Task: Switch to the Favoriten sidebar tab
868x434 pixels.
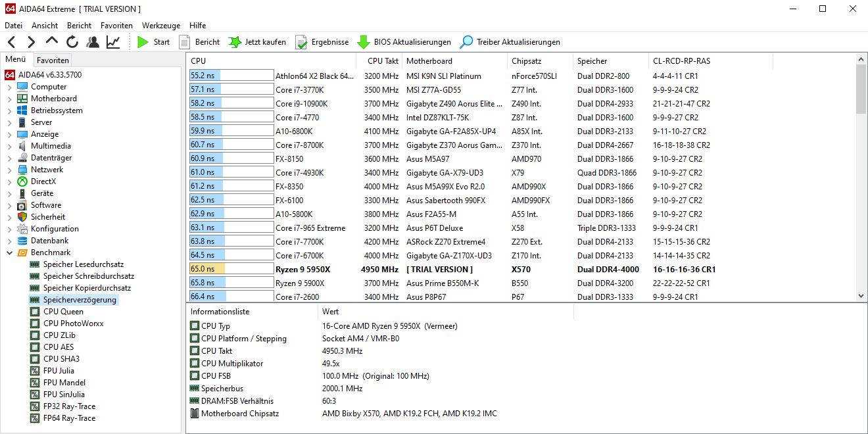Action: [53, 60]
